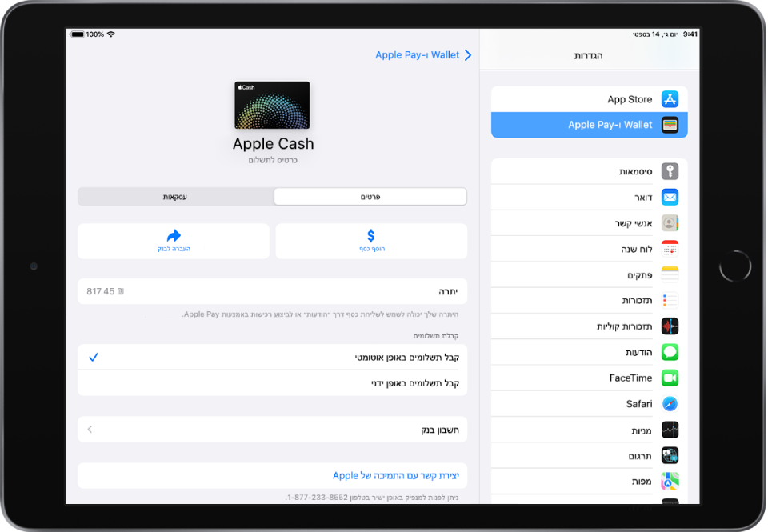Tap the Apple Cash card image
768x532 pixels.
click(x=272, y=106)
